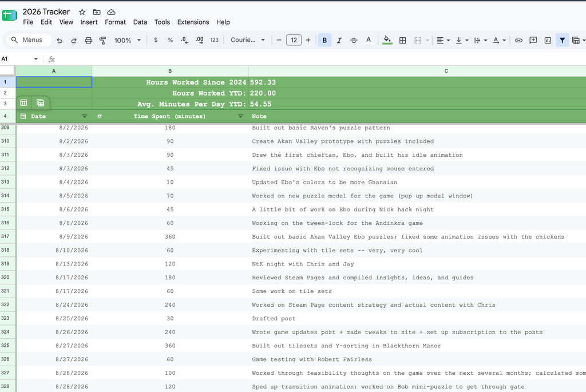586x392 pixels.
Task: Click the Undo arrow in the toolbar
Action: pos(60,41)
